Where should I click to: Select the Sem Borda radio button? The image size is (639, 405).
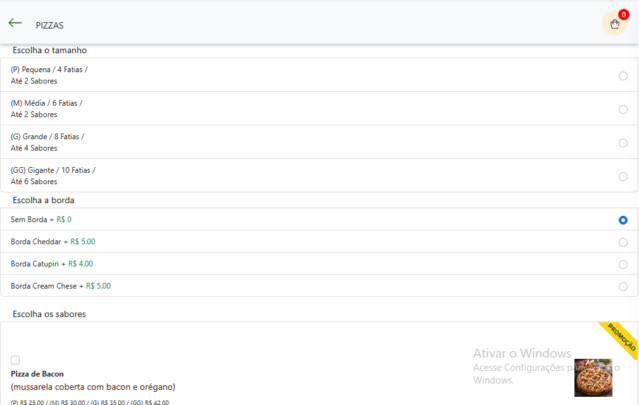click(623, 220)
